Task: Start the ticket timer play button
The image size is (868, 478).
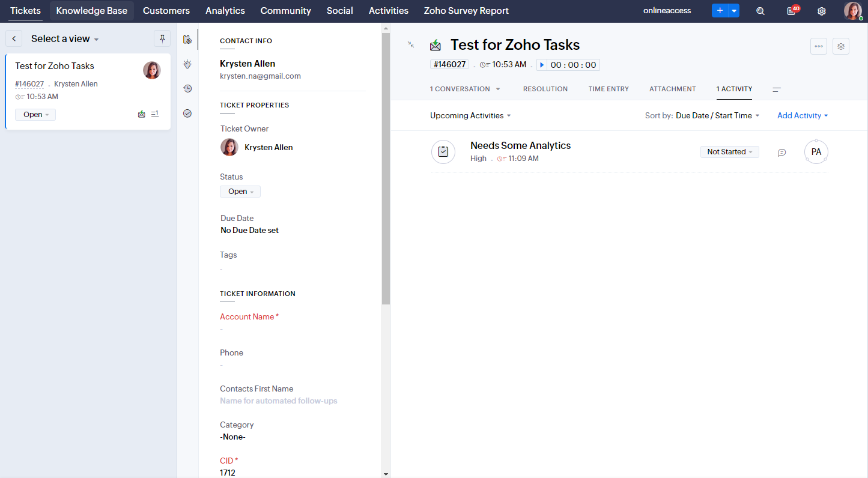Action: (x=542, y=65)
